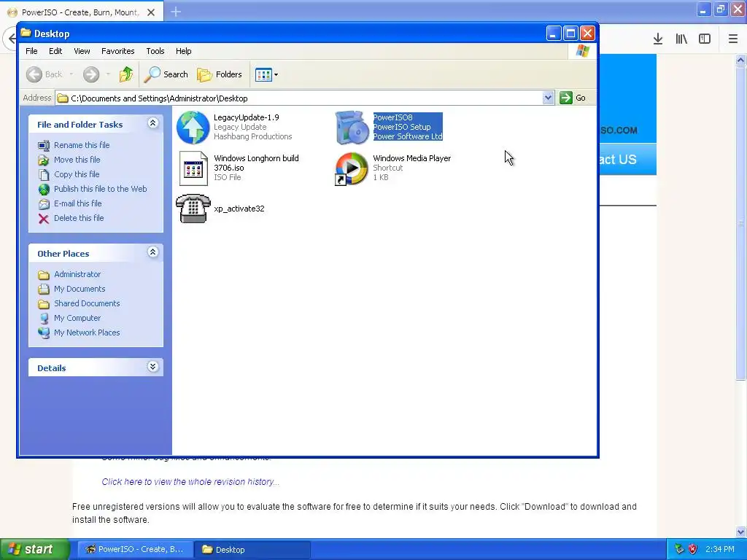Click the My Computer icon in Other Places
Image resolution: width=747 pixels, height=560 pixels.
(43, 318)
